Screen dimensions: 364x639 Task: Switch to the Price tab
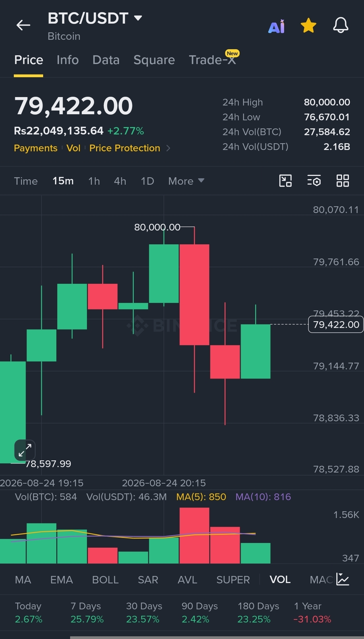tap(29, 60)
